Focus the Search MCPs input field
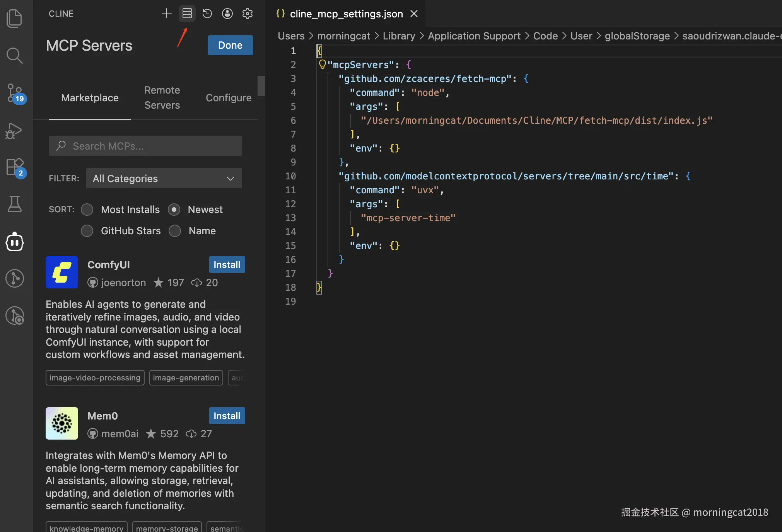This screenshot has height=532, width=782. point(145,146)
